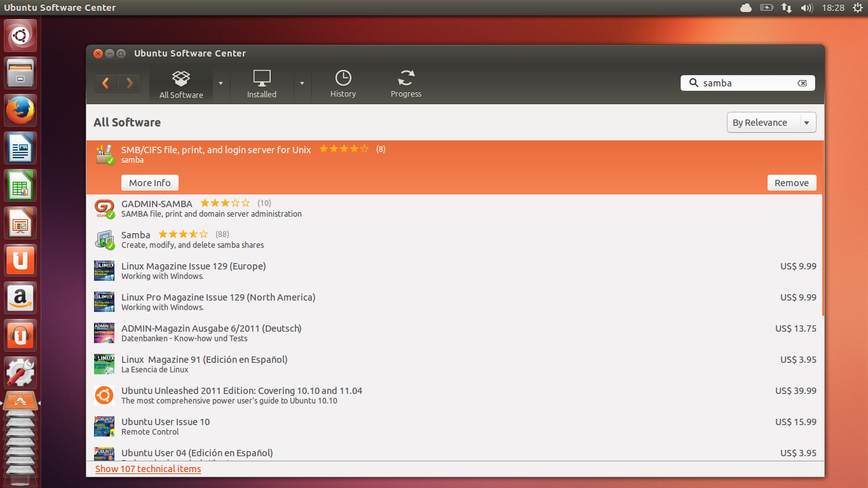The height and width of the screenshot is (488, 868).
Task: Open the Files manager in the launcher
Action: [20, 73]
